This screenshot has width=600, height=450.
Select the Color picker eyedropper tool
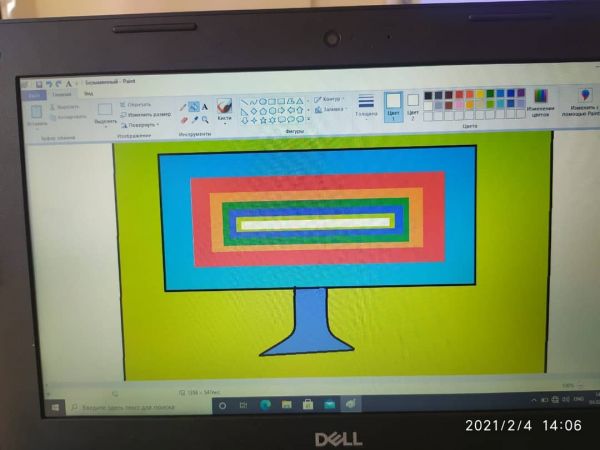193,119
